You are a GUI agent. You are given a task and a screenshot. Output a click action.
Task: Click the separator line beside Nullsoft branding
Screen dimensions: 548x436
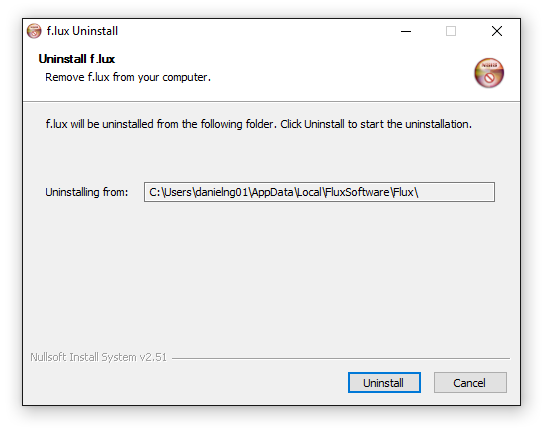click(x=341, y=358)
